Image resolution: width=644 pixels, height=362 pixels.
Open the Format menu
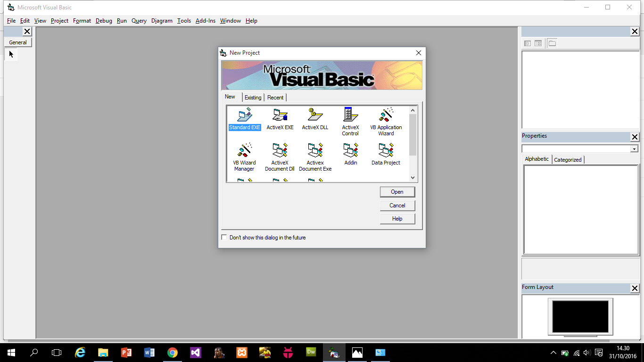coord(82,21)
